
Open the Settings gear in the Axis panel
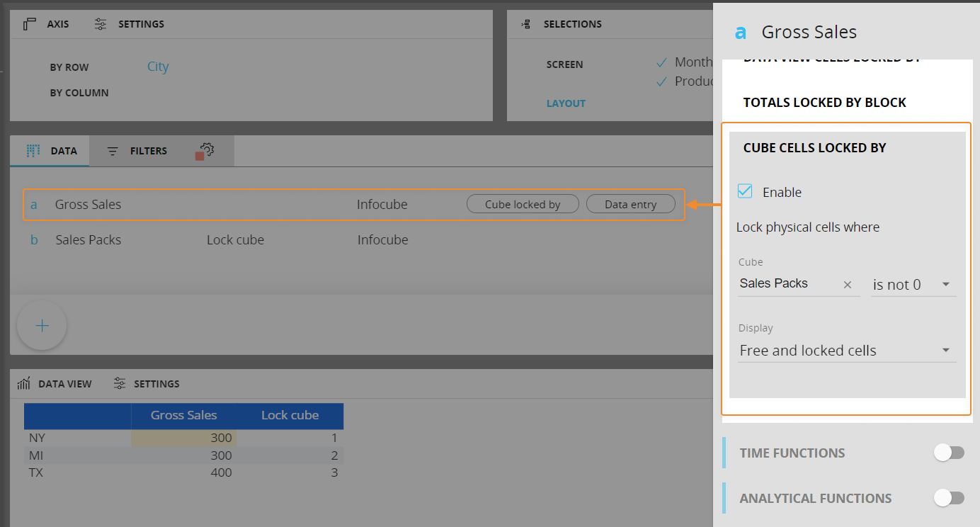(x=101, y=23)
